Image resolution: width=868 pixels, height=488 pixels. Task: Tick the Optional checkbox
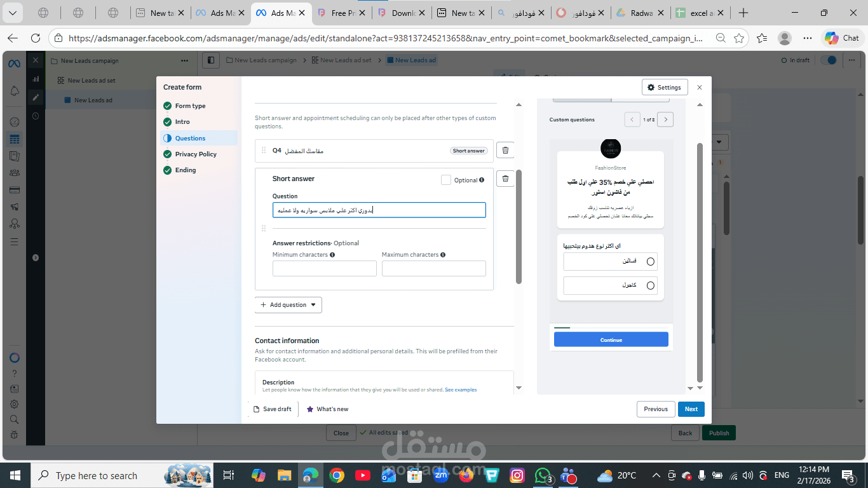446,180
